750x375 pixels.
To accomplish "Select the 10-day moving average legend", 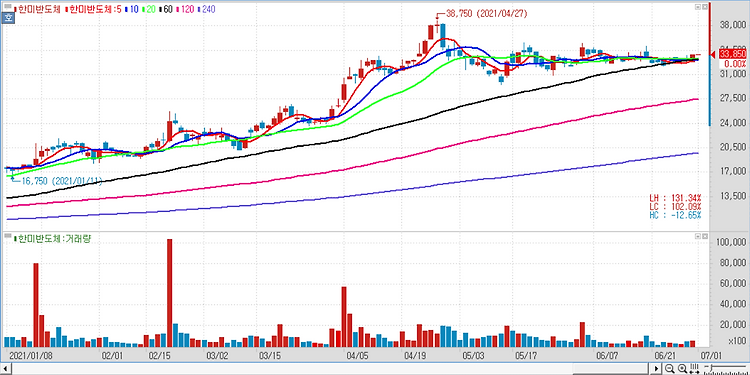I will pyautogui.click(x=131, y=9).
